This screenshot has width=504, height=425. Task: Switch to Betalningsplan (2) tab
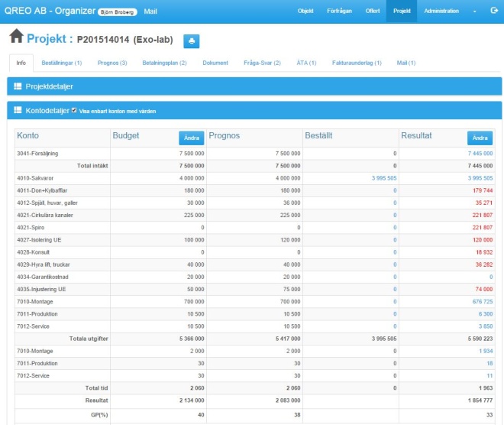point(165,63)
